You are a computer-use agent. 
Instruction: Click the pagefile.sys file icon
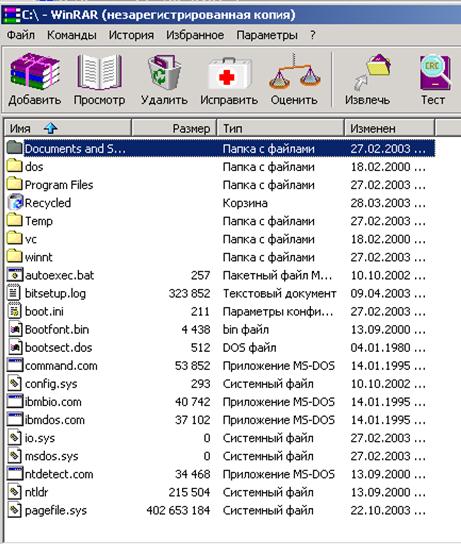pos(14,510)
